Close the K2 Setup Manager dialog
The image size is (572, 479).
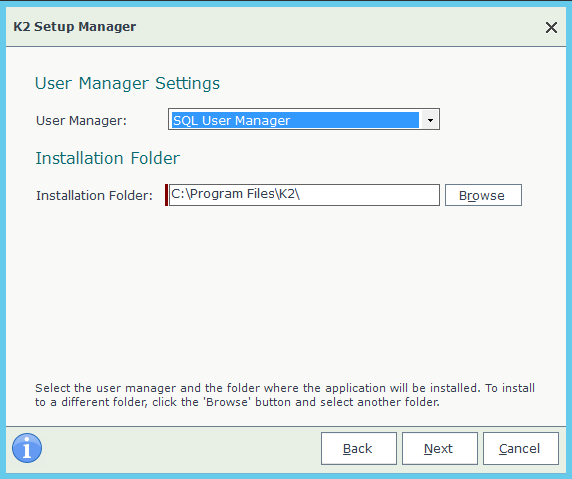551,27
